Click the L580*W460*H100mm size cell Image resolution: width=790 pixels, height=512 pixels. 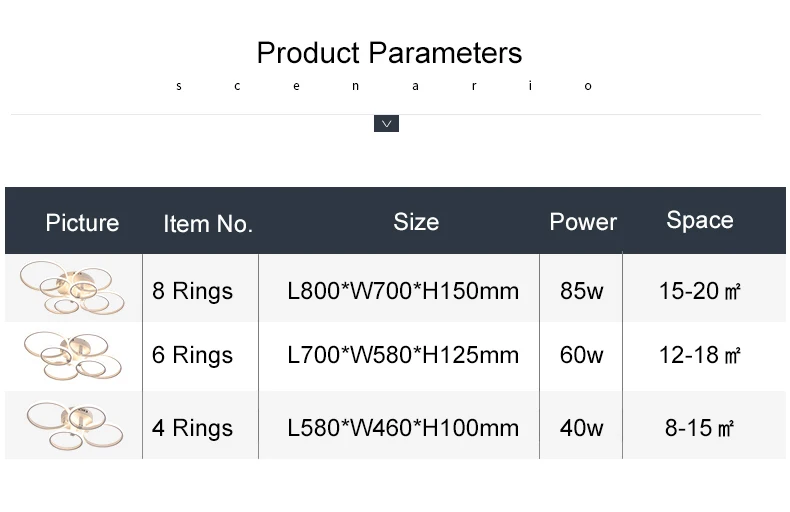click(x=403, y=428)
